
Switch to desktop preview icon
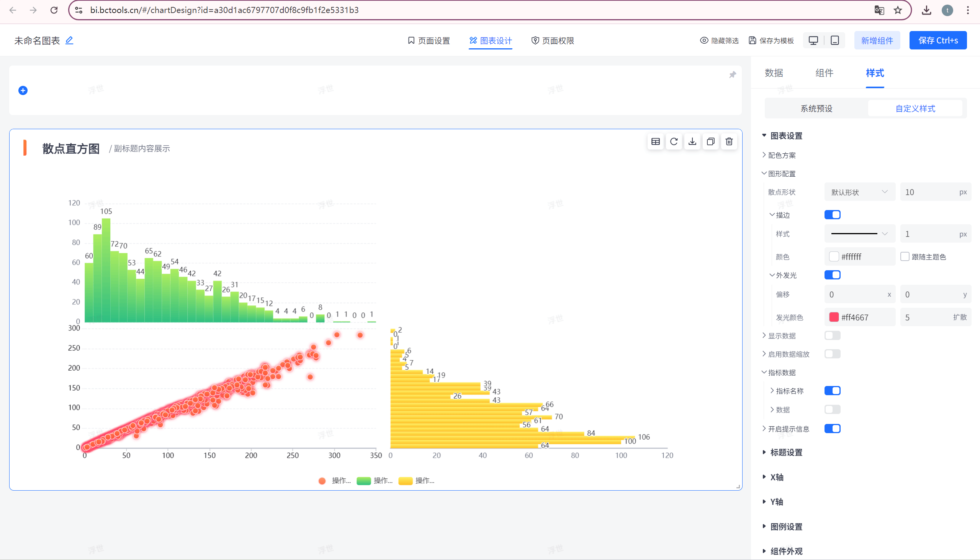813,40
